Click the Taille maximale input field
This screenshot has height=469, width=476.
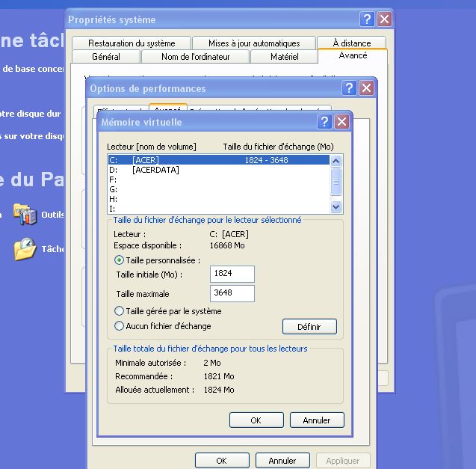coord(232,293)
